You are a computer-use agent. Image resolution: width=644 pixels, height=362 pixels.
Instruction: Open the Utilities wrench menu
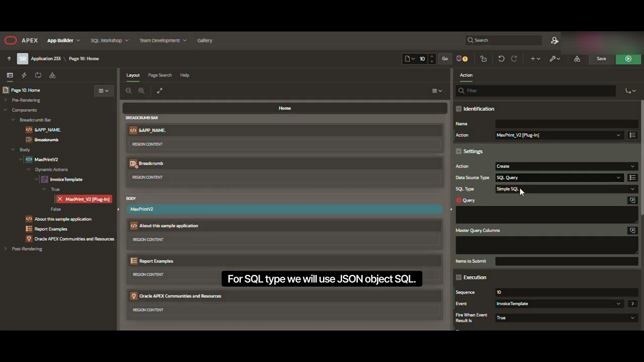555,59
